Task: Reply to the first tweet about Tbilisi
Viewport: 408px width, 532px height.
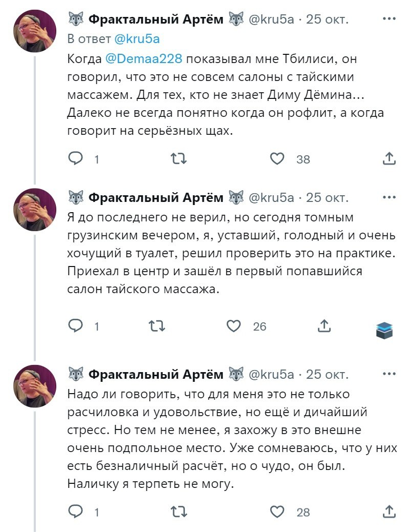Action: click(76, 159)
